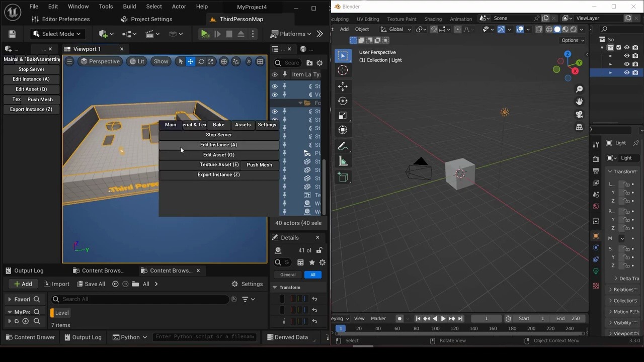Viewport: 644px width, 362px height.
Task: Open Unreal Build menu
Action: pos(129,7)
